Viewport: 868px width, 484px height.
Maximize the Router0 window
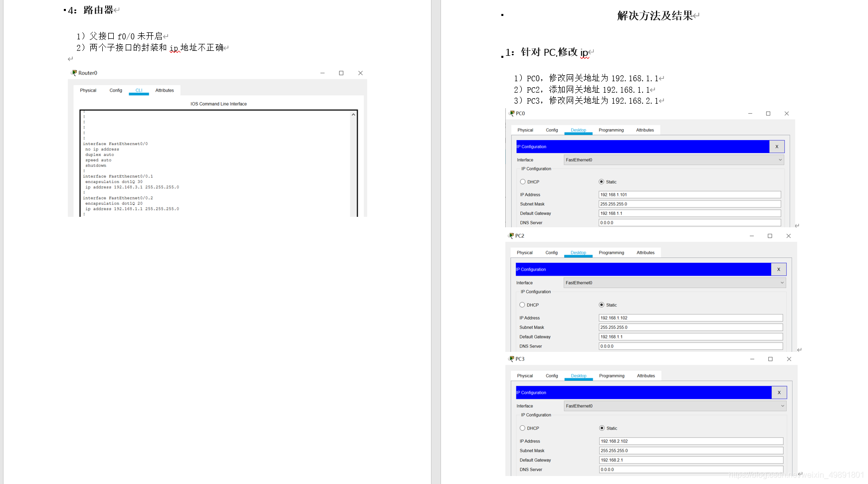341,73
